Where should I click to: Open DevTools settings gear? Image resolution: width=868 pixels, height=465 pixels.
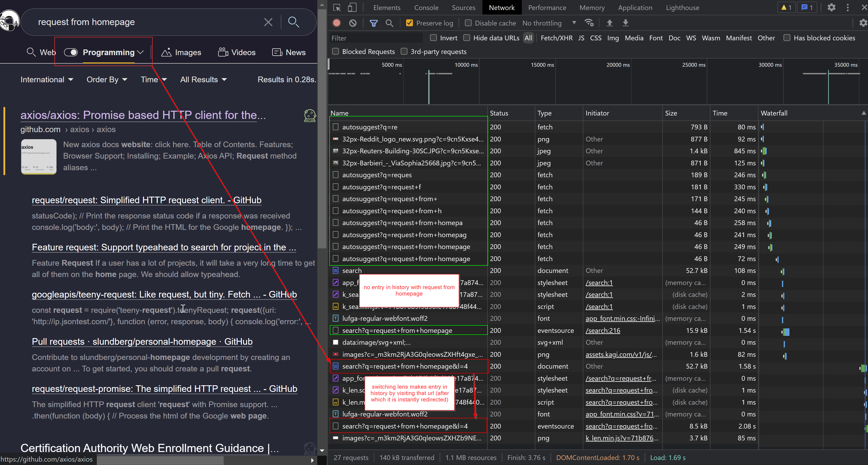[831, 8]
